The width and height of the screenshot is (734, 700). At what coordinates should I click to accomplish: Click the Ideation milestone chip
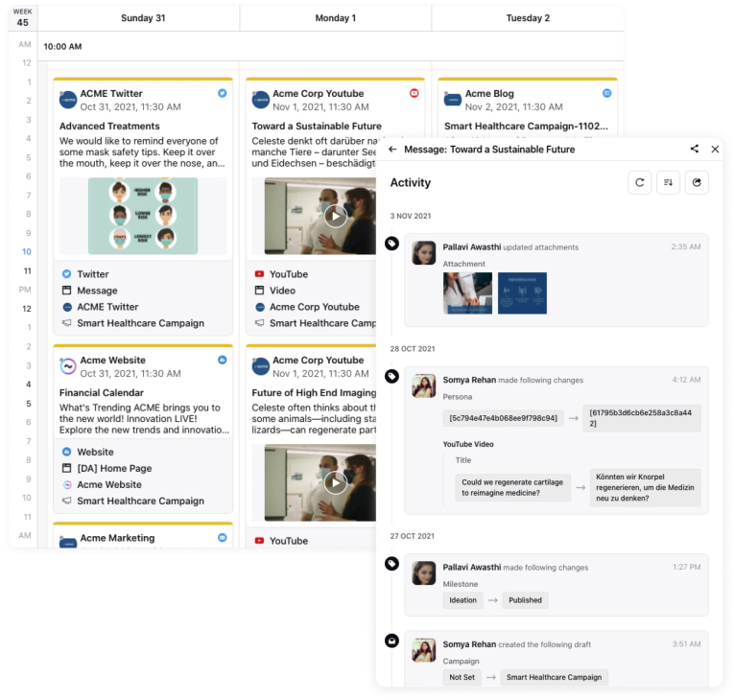pyautogui.click(x=463, y=600)
